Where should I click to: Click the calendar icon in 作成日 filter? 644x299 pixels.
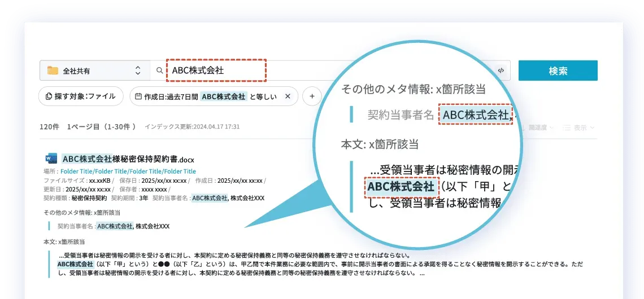click(138, 96)
